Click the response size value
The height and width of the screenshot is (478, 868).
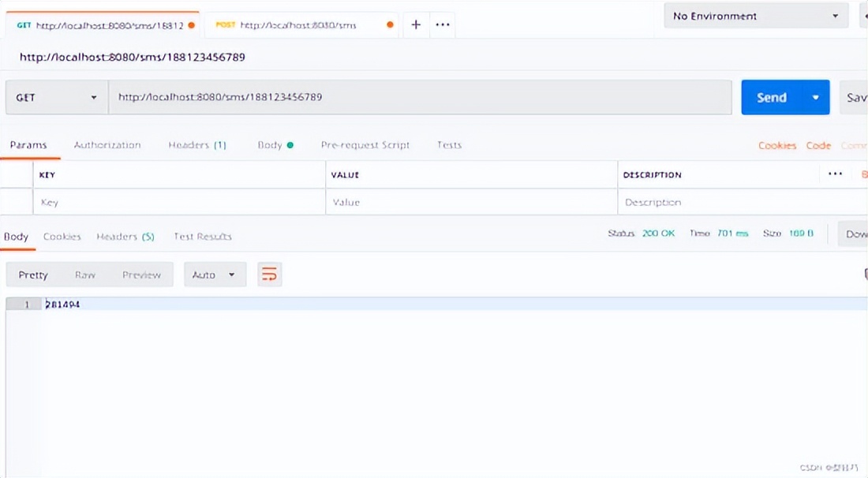click(x=801, y=233)
